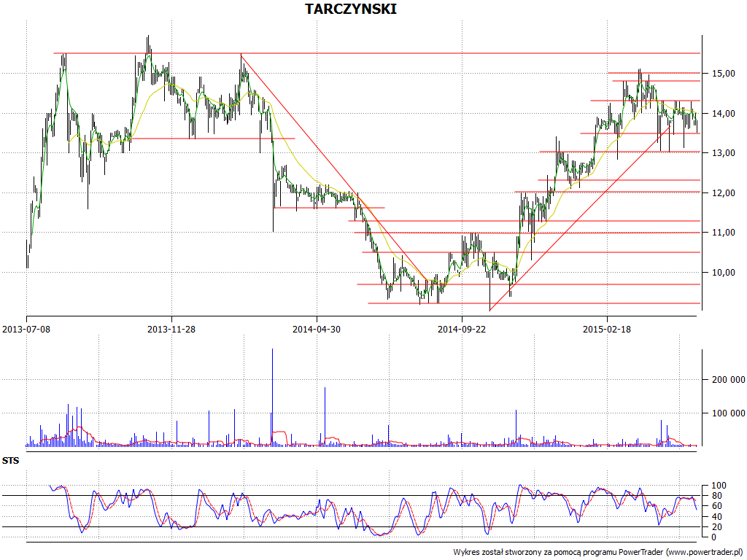Click the PowerTrader credit text at bottom
Screen dimensions: 747x560
click(598, 552)
